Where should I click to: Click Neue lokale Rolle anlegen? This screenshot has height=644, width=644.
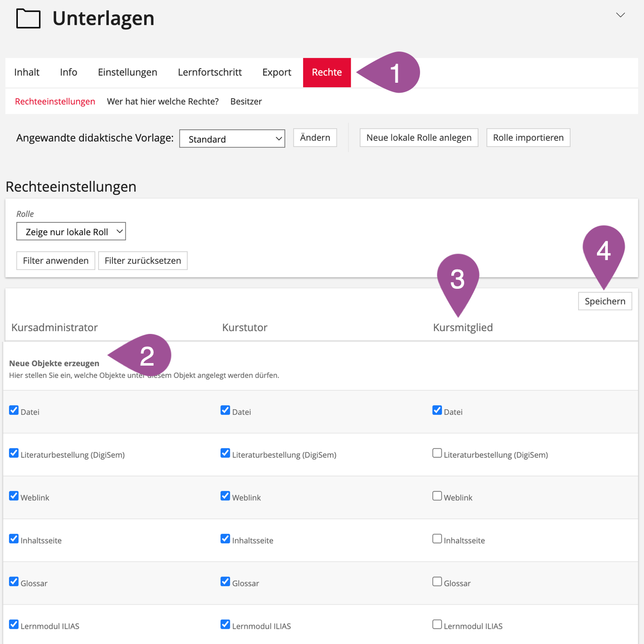pos(419,138)
